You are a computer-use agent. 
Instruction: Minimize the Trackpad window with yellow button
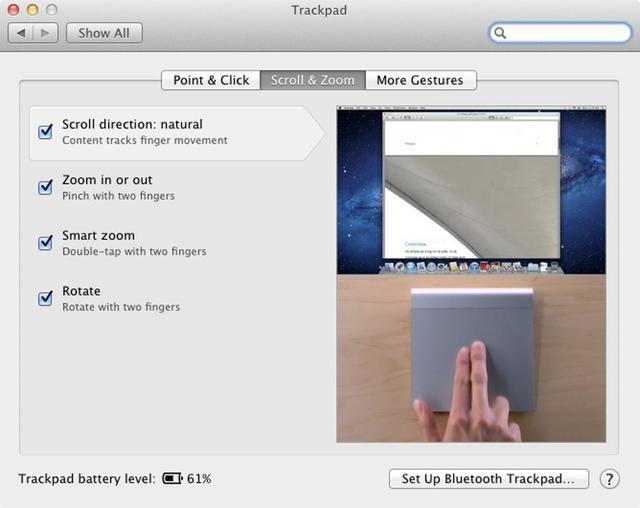click(32, 9)
